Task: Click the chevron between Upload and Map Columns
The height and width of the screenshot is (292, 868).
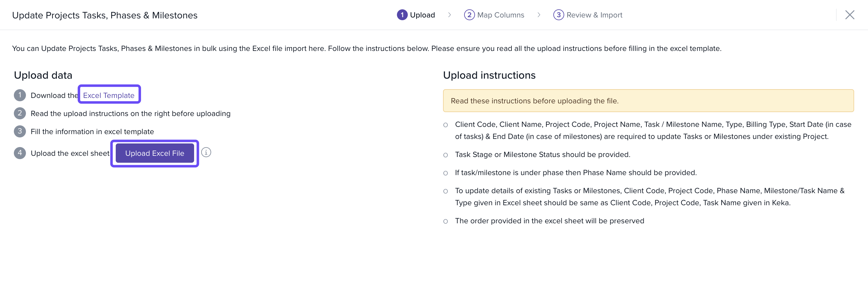Action: (449, 15)
